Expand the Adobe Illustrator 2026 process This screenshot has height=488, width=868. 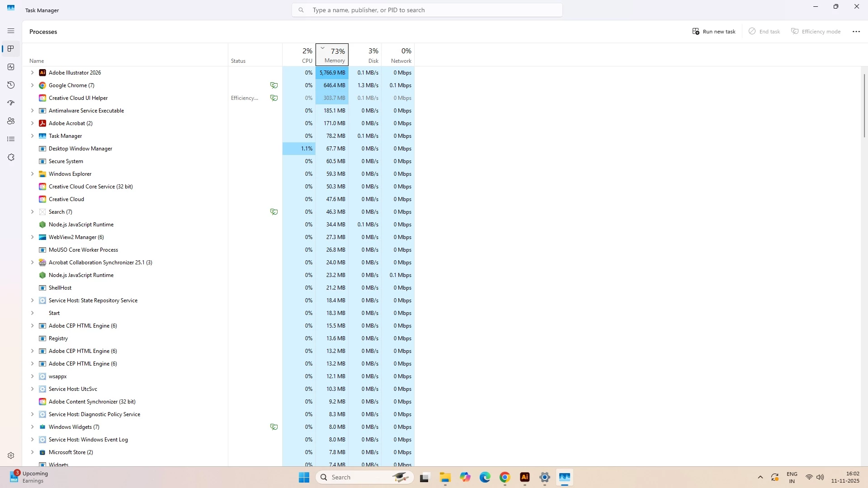coord(32,73)
